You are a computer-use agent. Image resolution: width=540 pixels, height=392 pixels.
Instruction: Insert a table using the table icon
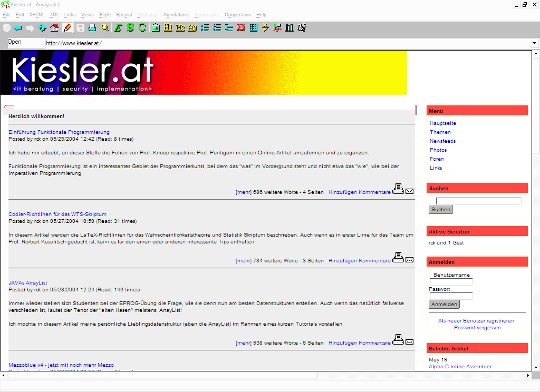[x=254, y=28]
